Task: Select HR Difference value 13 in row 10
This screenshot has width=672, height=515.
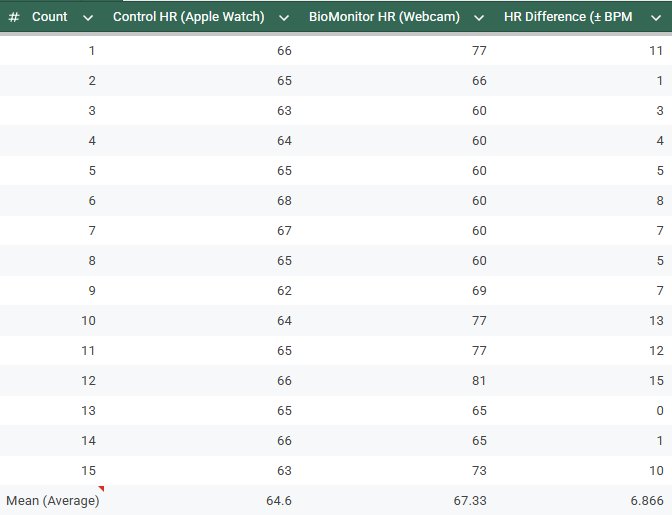Action: tap(656, 320)
